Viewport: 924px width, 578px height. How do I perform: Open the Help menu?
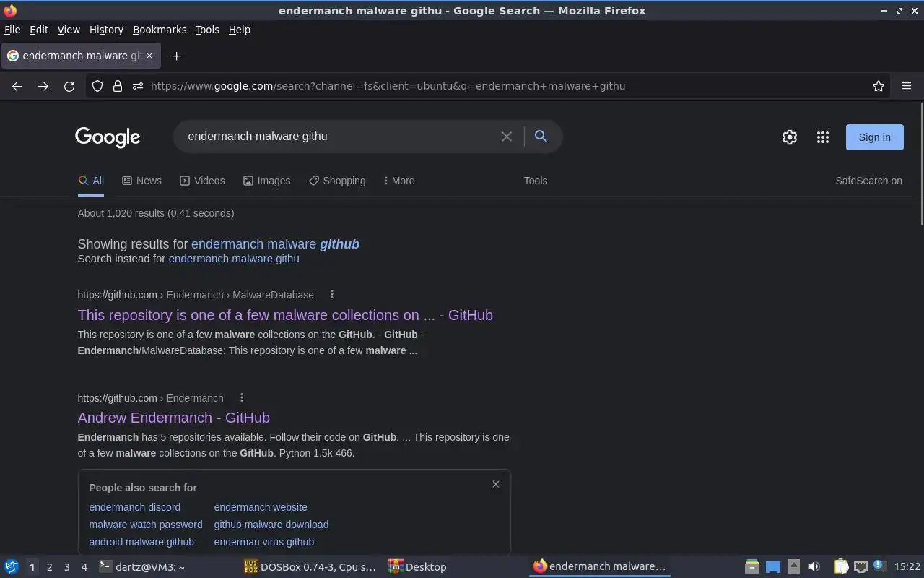240,30
